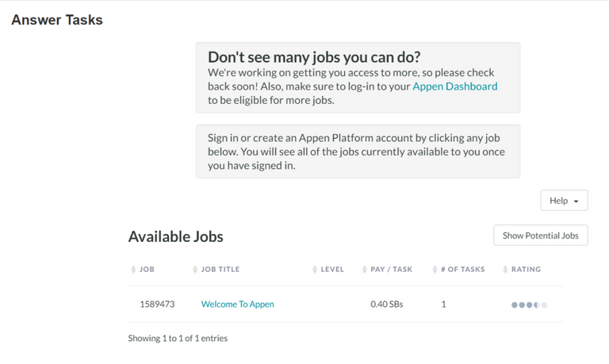This screenshot has height=364, width=609.
Task: Click the RATING column header text
Action: [526, 269]
